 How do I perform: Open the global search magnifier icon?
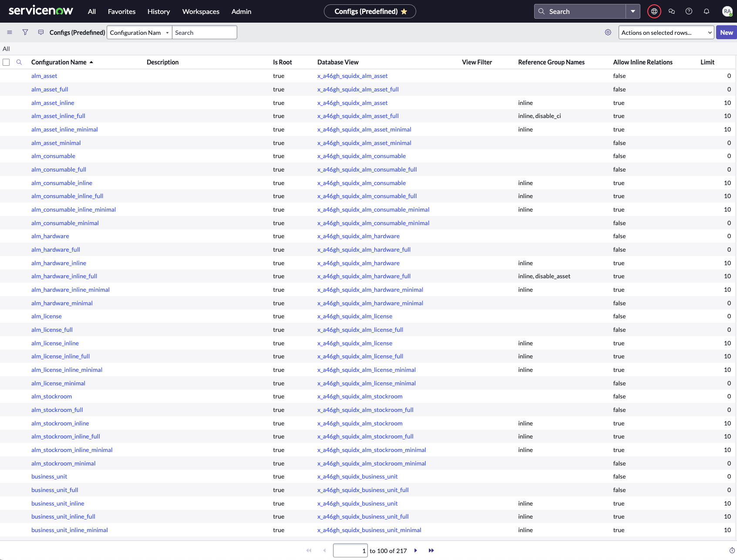point(541,11)
